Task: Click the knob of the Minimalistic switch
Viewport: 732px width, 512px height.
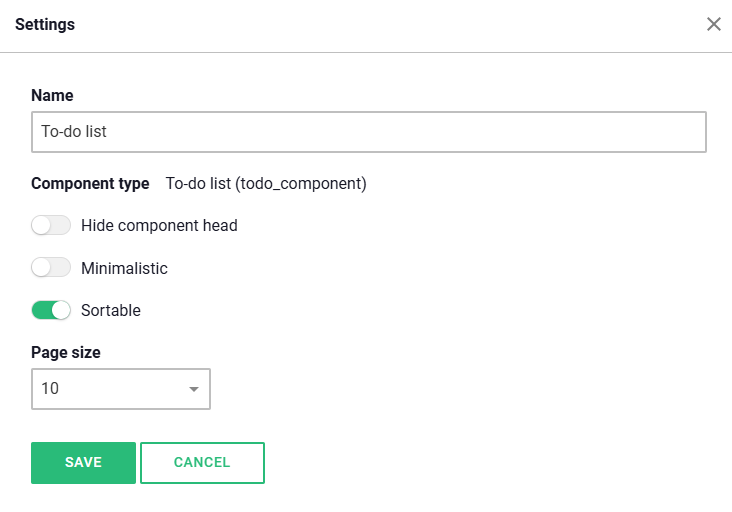Action: click(41, 268)
